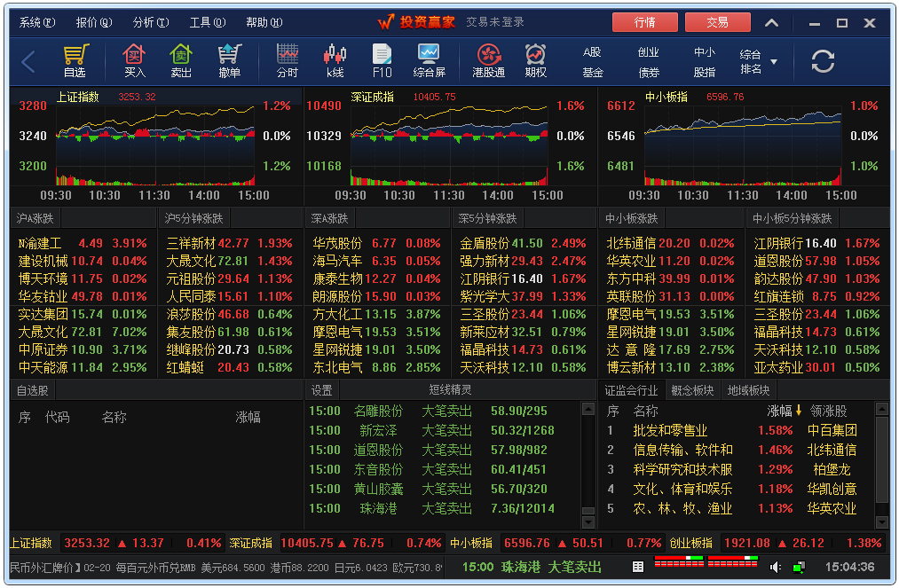
Task: Click 短线精灵 scrollbar down arrow
Action: point(588,522)
